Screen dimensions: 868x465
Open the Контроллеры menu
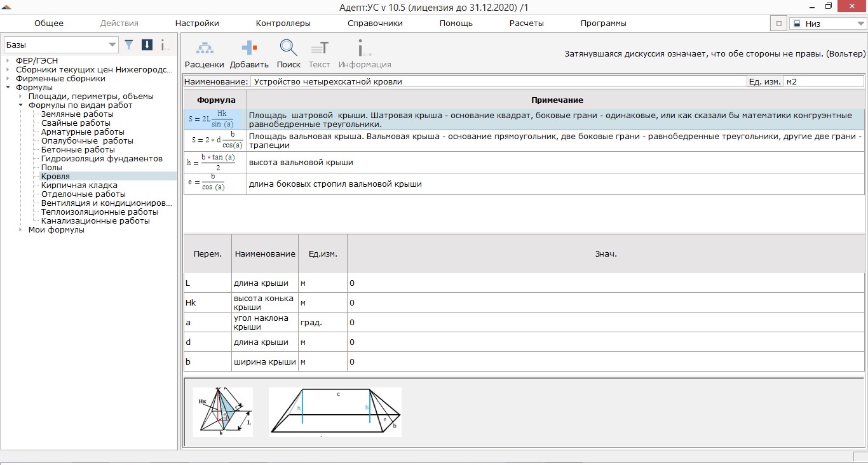pos(283,24)
